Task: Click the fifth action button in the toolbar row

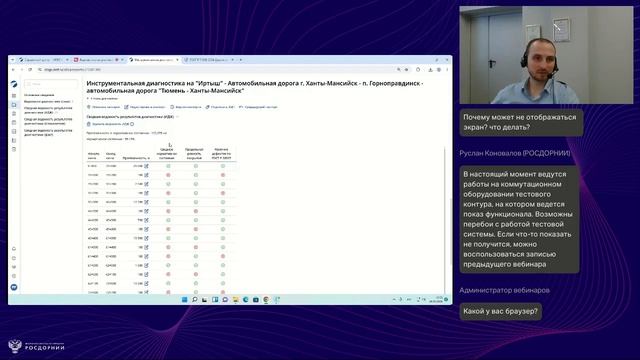Action: click(x=258, y=107)
